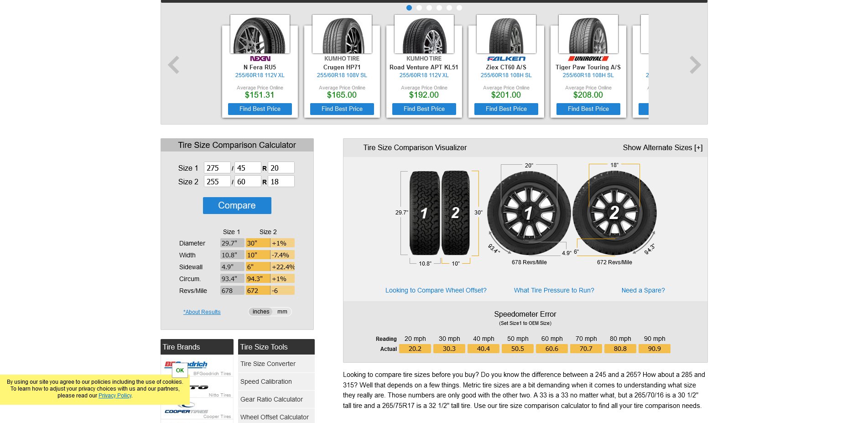Select the second carousel pagination dot

(419, 8)
